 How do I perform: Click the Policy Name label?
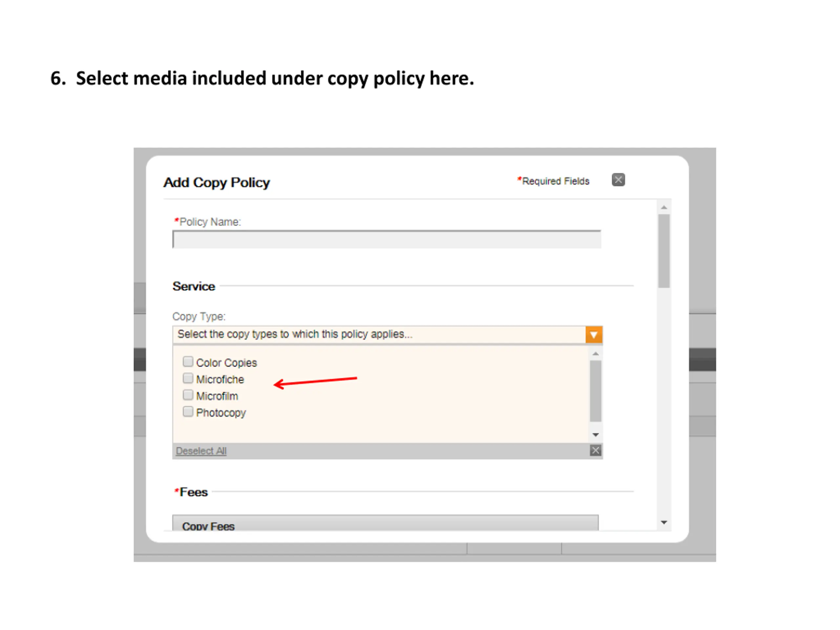(x=207, y=222)
